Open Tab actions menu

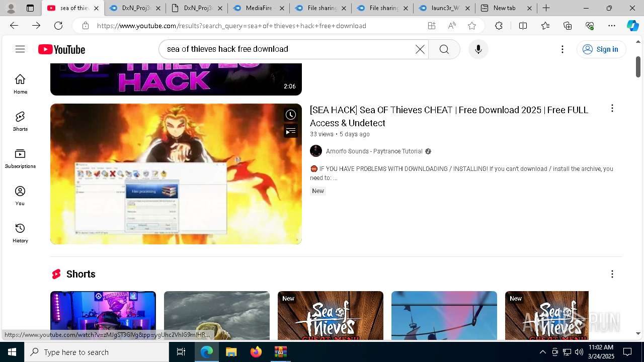click(x=30, y=8)
